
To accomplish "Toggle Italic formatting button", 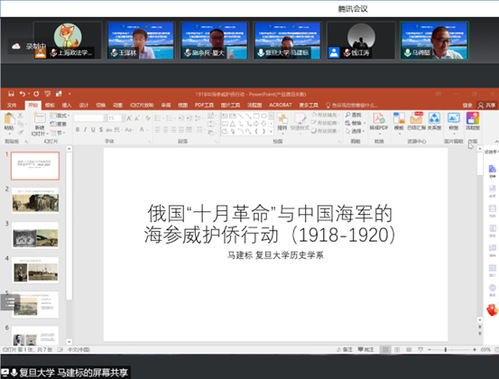I will click(85, 130).
